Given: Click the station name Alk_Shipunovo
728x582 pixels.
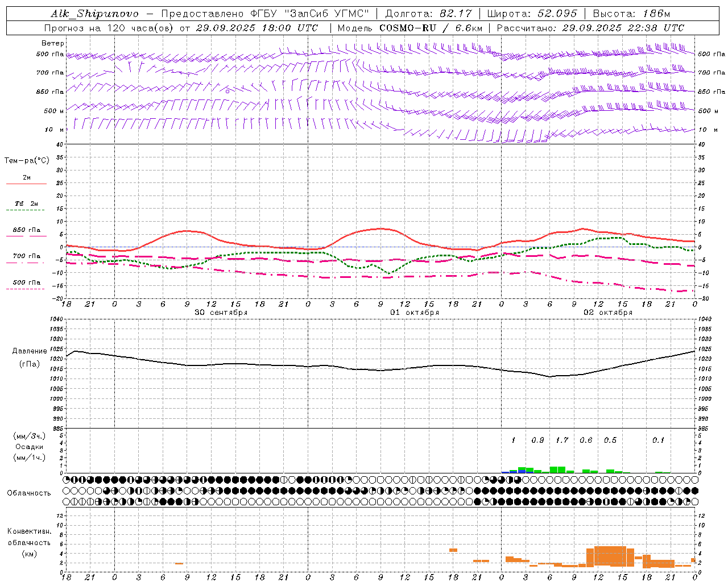Looking at the screenshot, I should pyautogui.click(x=94, y=14).
